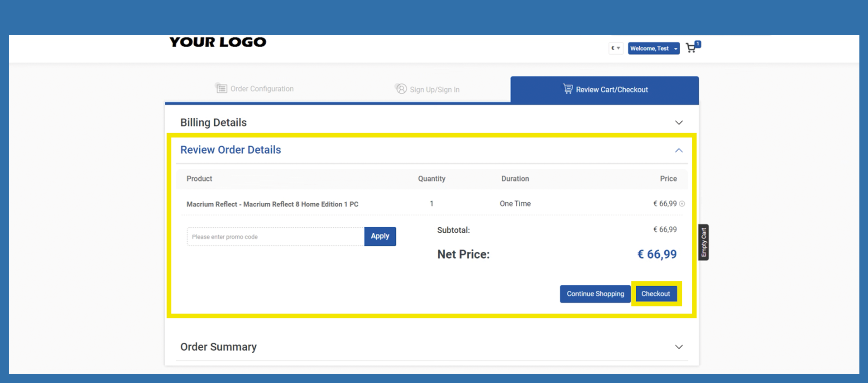The width and height of the screenshot is (868, 383).
Task: Open the Welcome, Test account dropdown
Action: pos(653,48)
